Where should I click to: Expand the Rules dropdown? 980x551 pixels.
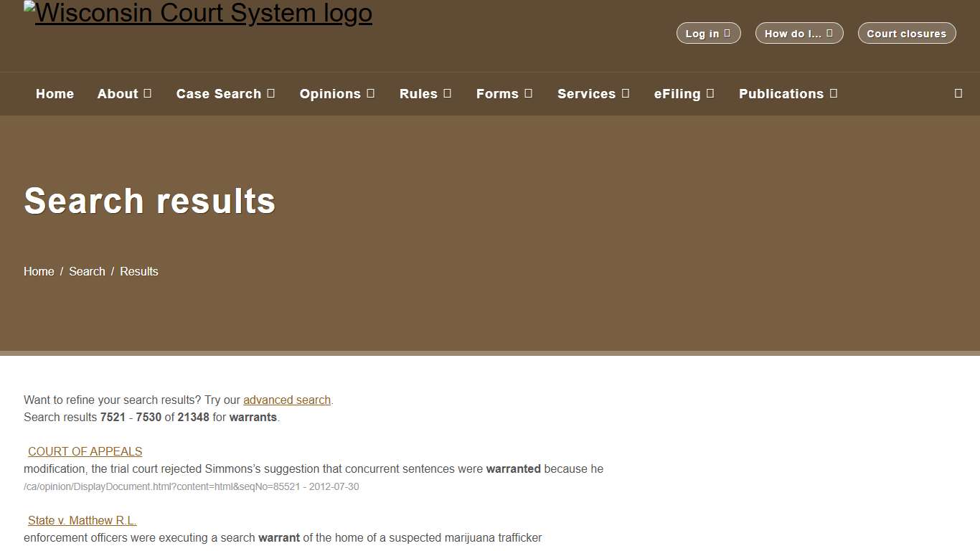425,94
